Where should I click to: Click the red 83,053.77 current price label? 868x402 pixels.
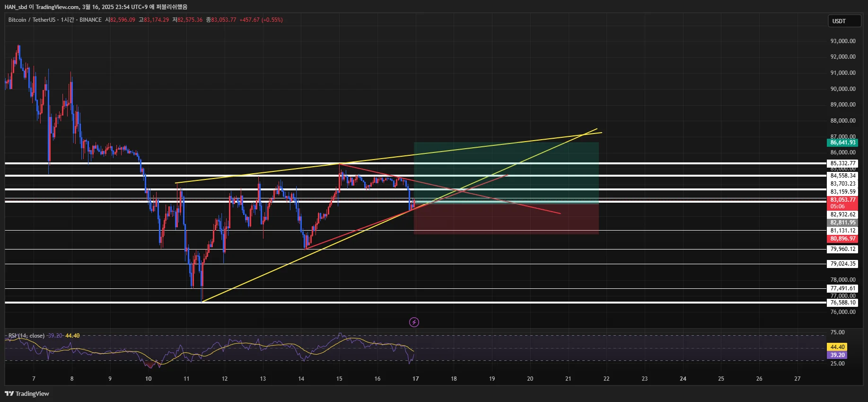point(842,200)
